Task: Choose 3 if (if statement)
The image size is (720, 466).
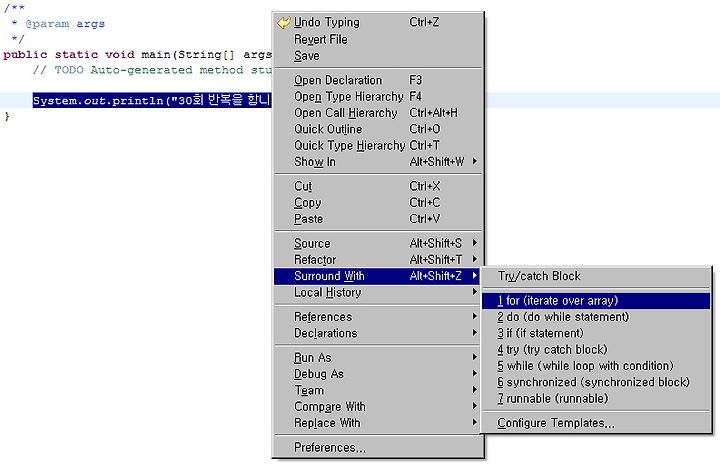Action: click(x=596, y=333)
